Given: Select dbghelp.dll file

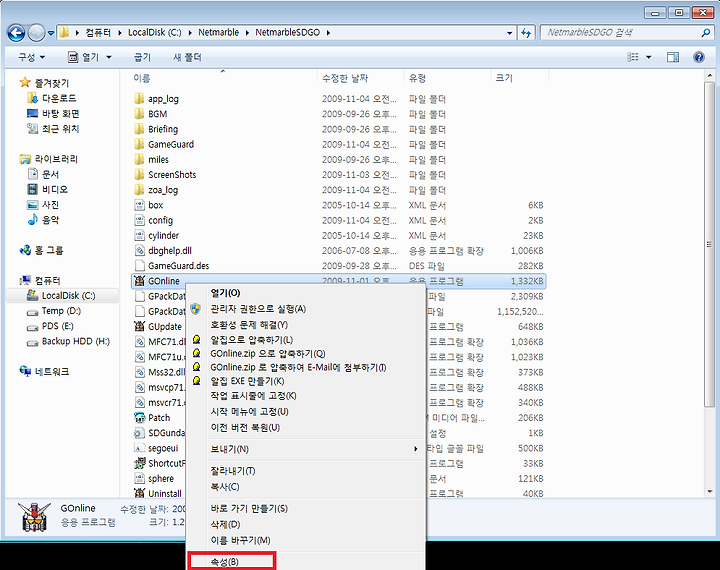Looking at the screenshot, I should pos(169,250).
